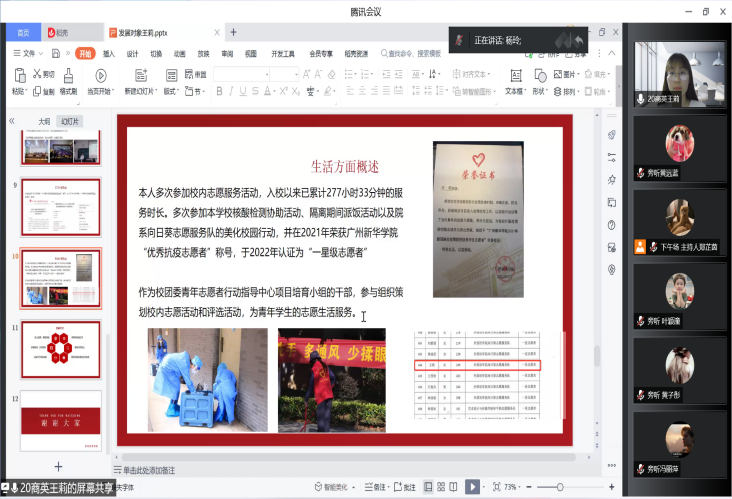Switch to the 大纲 outline tab
732x499 pixels.
(44, 120)
